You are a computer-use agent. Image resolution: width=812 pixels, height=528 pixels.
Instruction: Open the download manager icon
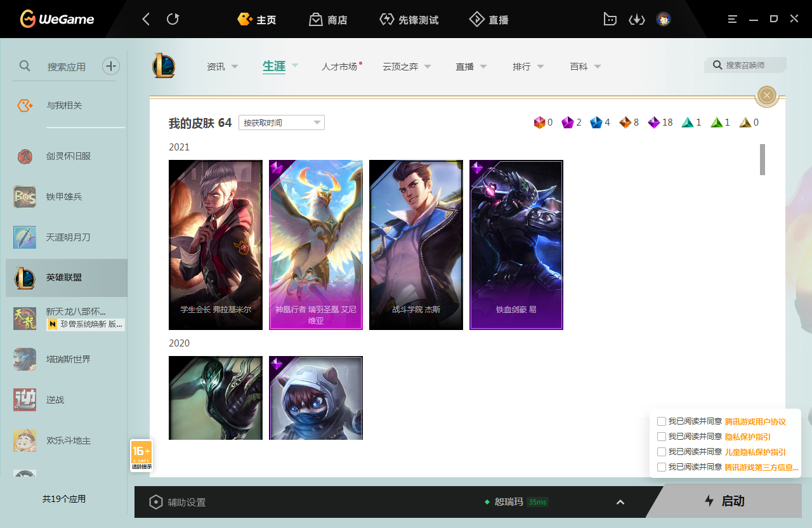(636, 19)
